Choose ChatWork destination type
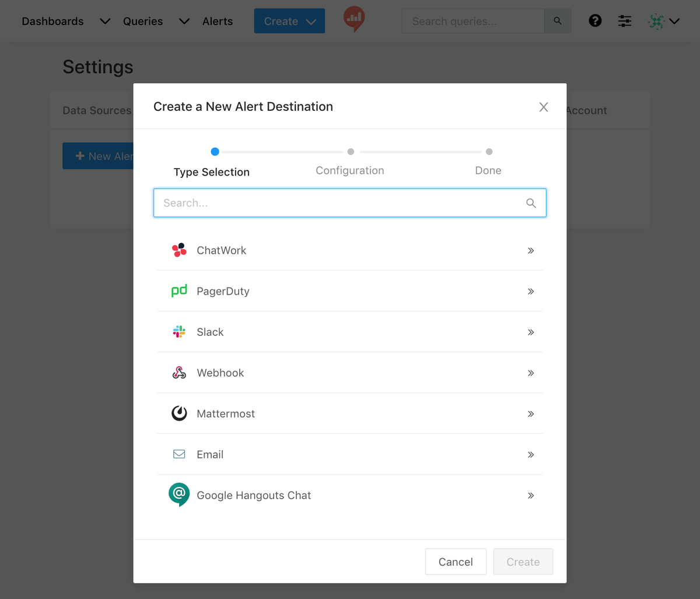700x599 pixels. pos(350,250)
